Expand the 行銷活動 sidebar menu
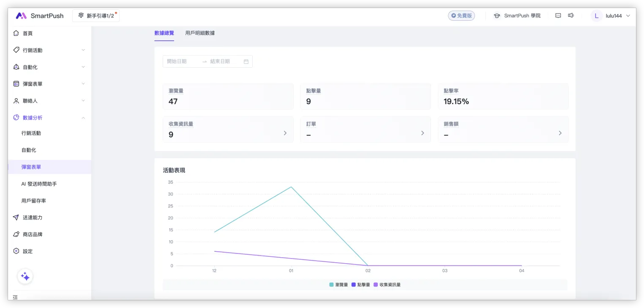The width and height of the screenshot is (644, 308). click(49, 50)
